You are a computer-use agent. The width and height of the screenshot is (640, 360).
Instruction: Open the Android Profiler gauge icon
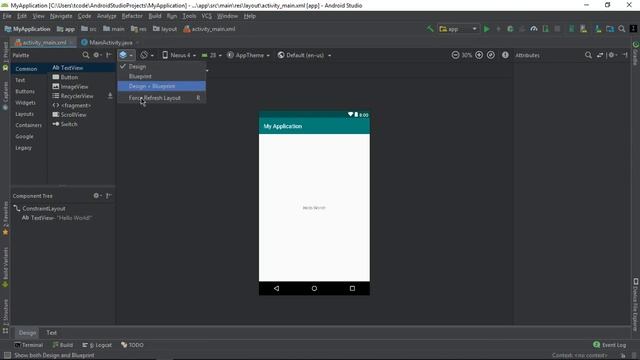click(533, 29)
